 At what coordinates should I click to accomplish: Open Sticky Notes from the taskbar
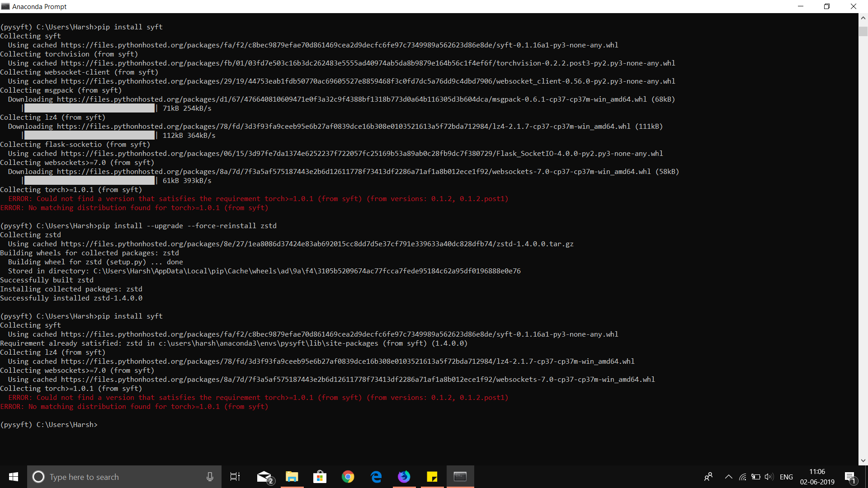(x=432, y=477)
